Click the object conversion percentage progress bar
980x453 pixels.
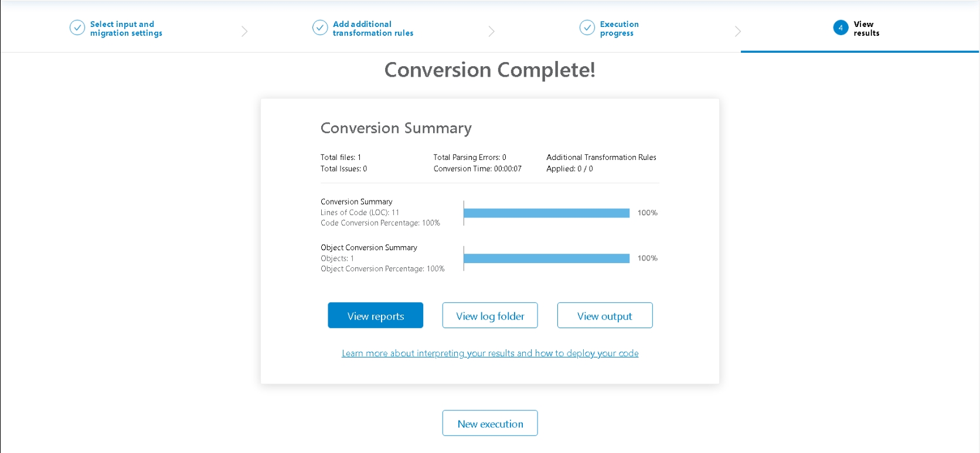coord(546,258)
